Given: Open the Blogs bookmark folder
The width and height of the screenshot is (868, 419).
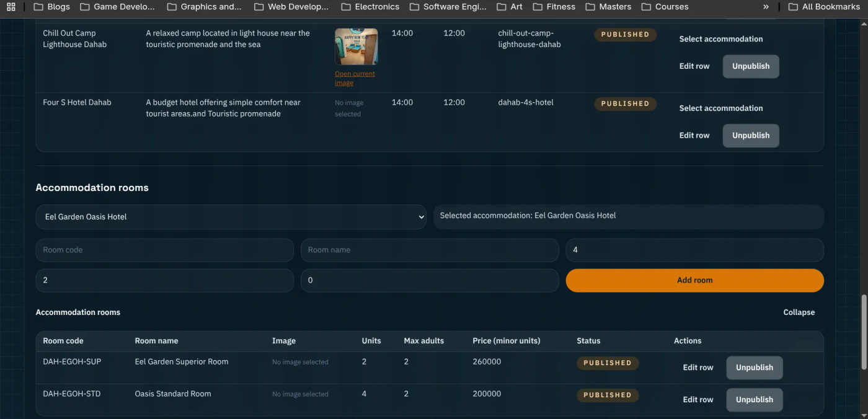Looking at the screenshot, I should [51, 7].
